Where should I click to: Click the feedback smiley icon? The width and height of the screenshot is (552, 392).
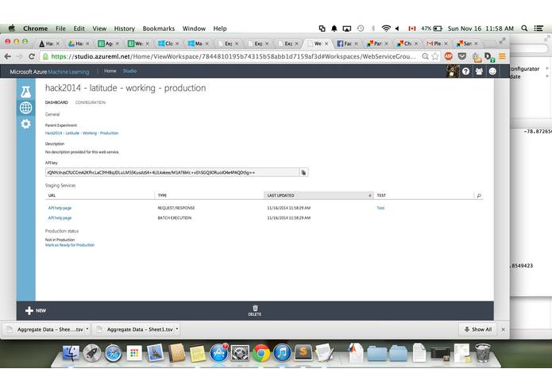tap(492, 71)
